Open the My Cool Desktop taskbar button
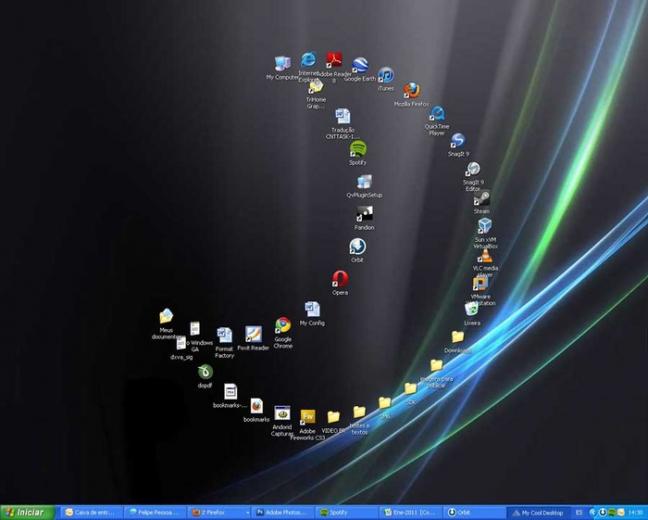Image resolution: width=648 pixels, height=520 pixels. pos(538,513)
